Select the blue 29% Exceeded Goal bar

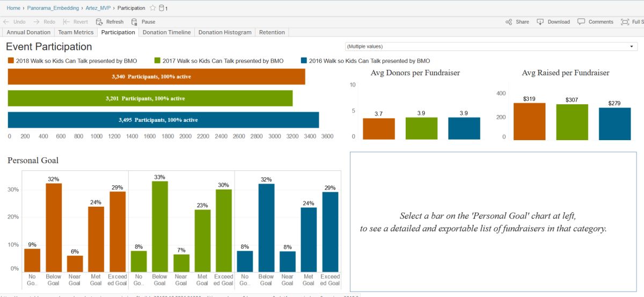tap(331, 232)
